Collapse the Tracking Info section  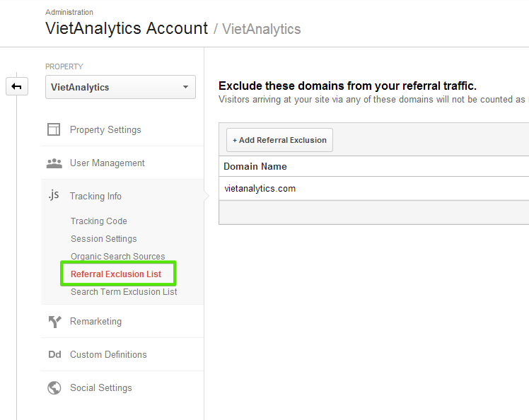(95, 196)
